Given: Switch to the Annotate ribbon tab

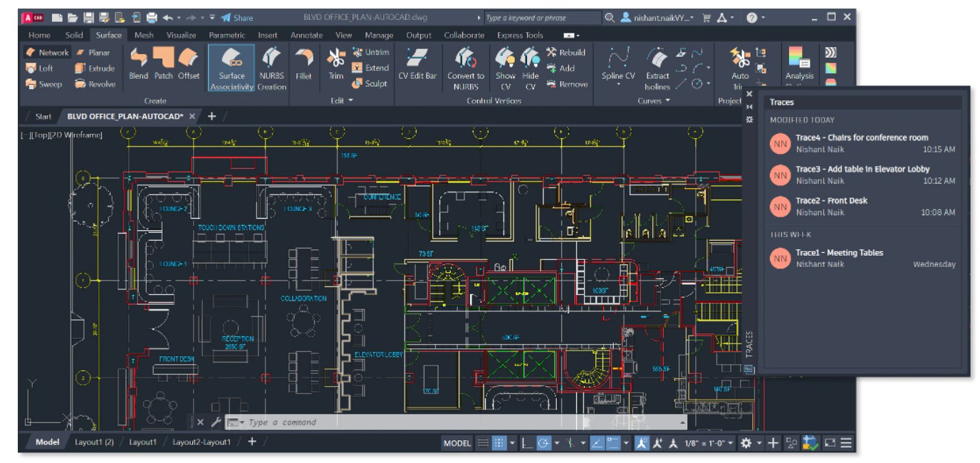Looking at the screenshot, I should coord(306,35).
